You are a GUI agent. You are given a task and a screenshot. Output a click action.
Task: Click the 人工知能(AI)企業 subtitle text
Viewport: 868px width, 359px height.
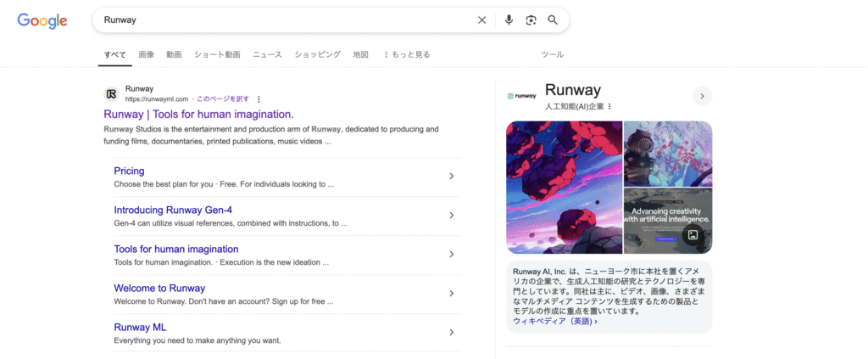coord(574,106)
